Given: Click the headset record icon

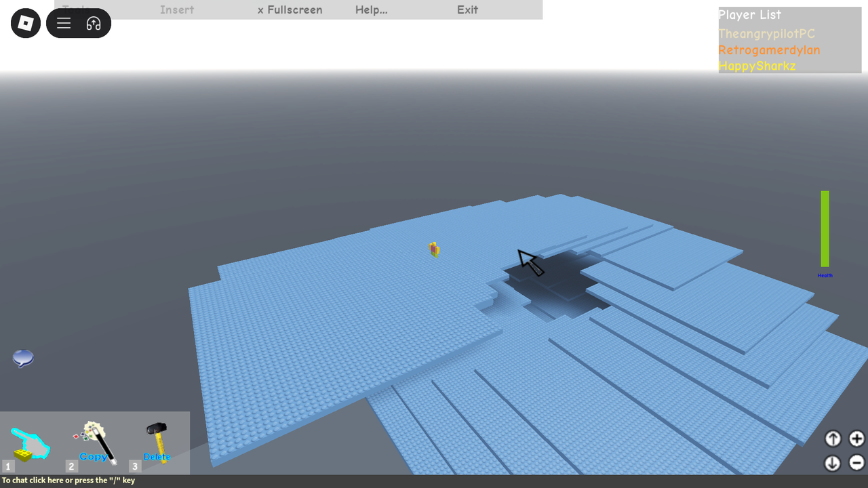Looking at the screenshot, I should (x=94, y=24).
